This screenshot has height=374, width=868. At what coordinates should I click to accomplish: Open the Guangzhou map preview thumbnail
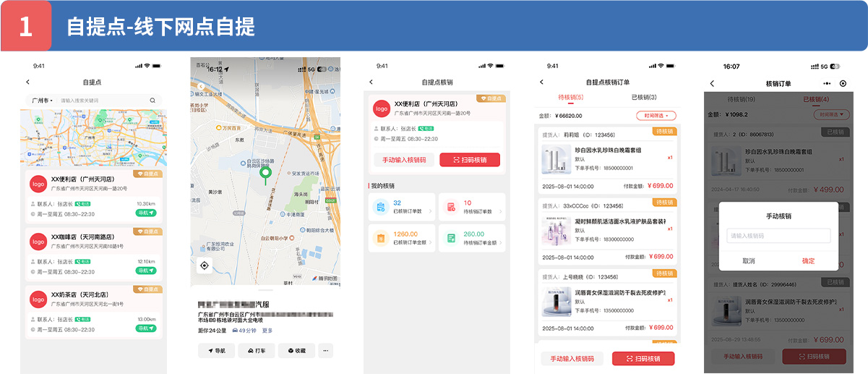click(93, 137)
